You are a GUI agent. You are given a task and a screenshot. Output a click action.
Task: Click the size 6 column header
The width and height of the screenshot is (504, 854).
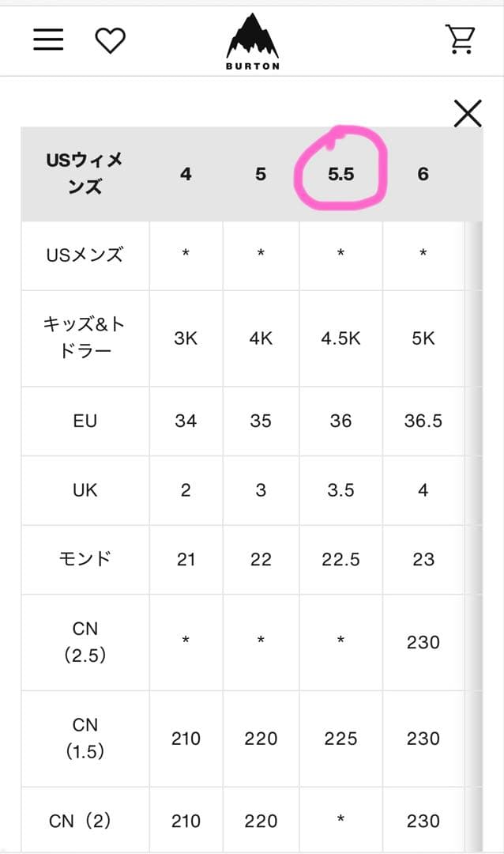[x=423, y=174]
